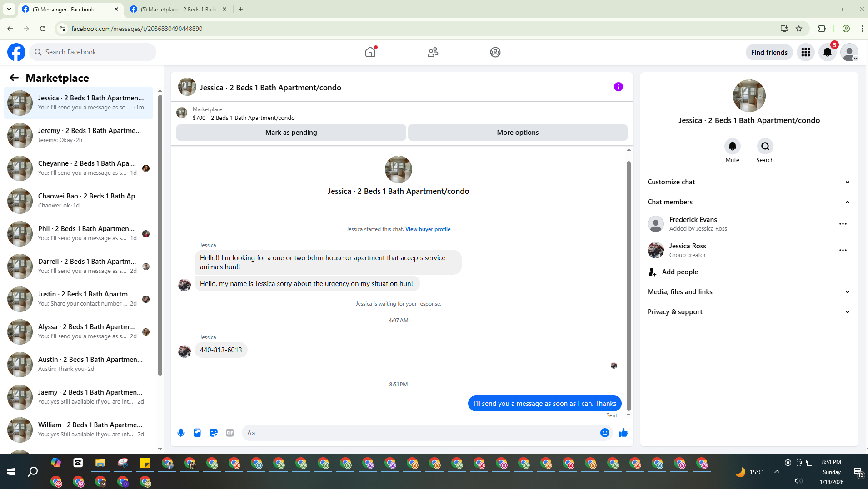Open the account profile avatar menu
868x489 pixels.
point(849,52)
